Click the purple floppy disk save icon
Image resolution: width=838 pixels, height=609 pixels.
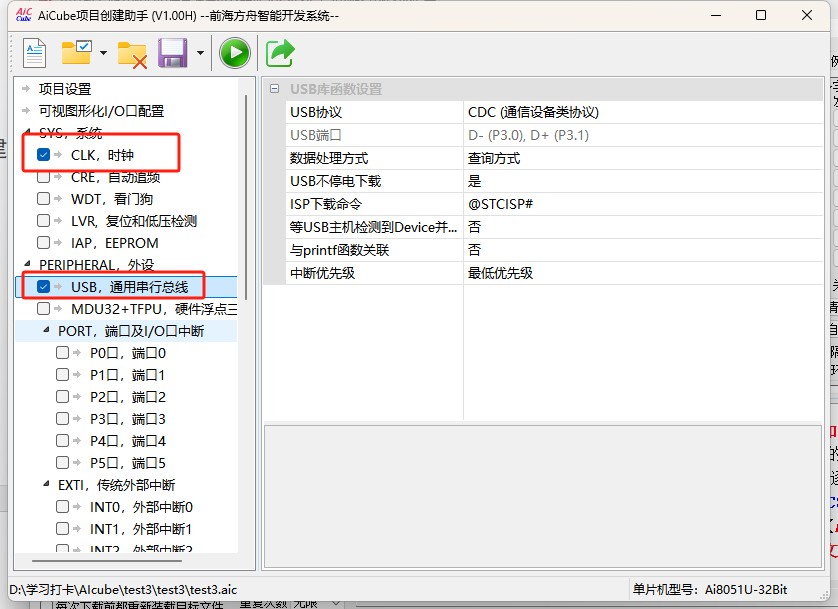(173, 53)
